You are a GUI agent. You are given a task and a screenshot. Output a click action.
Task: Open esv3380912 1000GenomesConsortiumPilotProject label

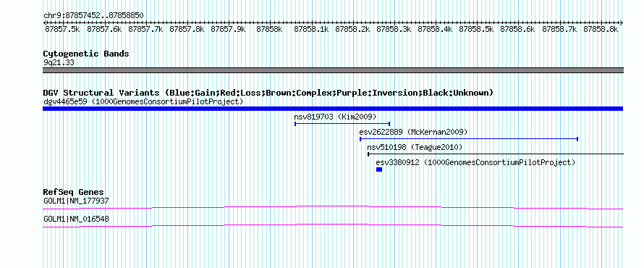pos(475,162)
